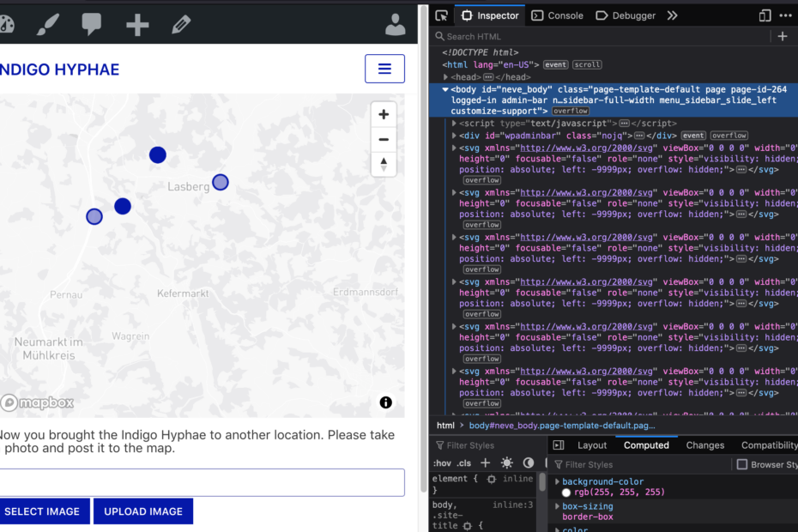Open the hamburger navigation menu

tap(384, 69)
